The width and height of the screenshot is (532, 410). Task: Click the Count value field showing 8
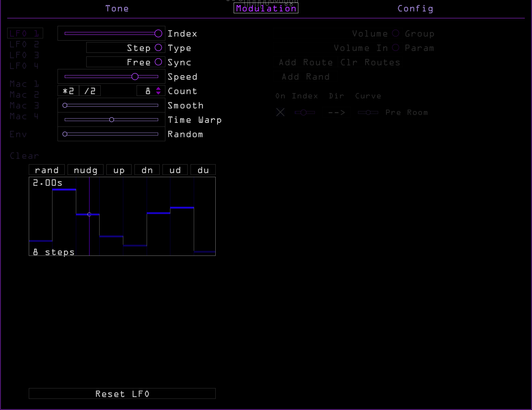click(x=148, y=91)
